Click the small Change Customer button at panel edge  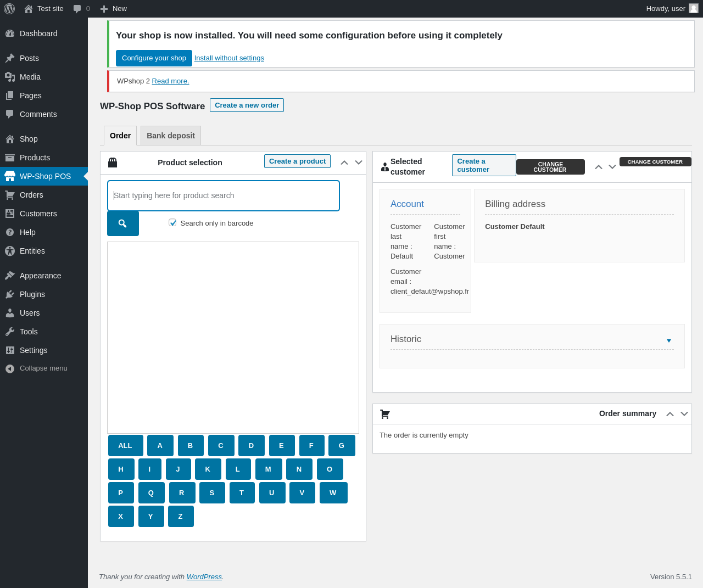tap(655, 162)
